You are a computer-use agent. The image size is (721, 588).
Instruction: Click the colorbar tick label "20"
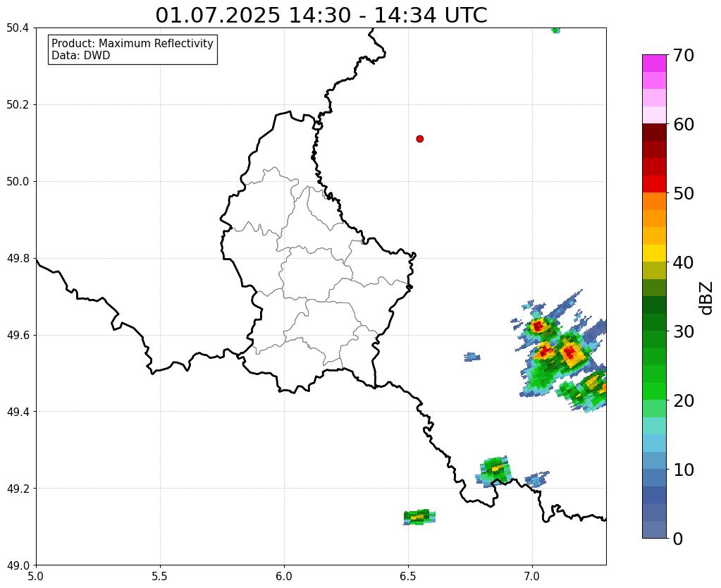pos(683,400)
